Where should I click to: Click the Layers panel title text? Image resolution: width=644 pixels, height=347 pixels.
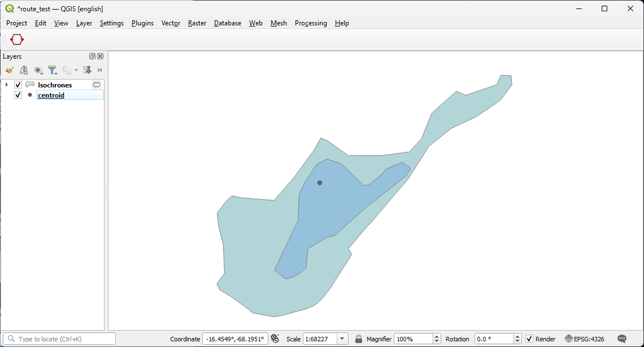point(12,56)
